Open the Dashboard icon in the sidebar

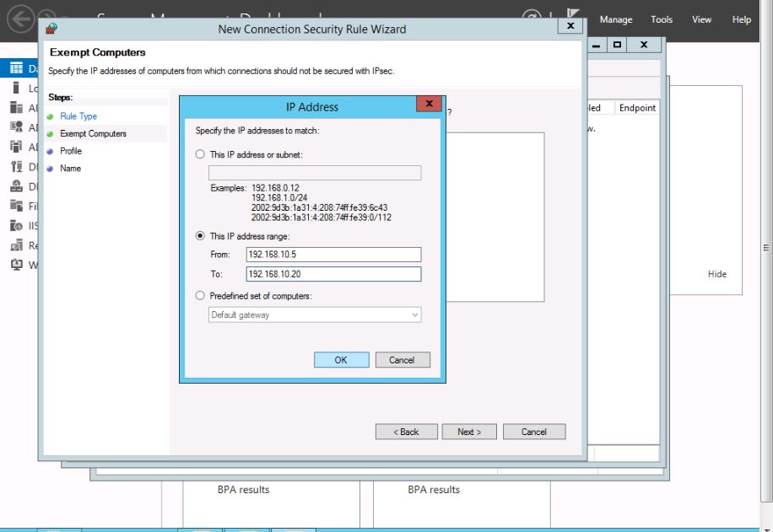[x=16, y=68]
